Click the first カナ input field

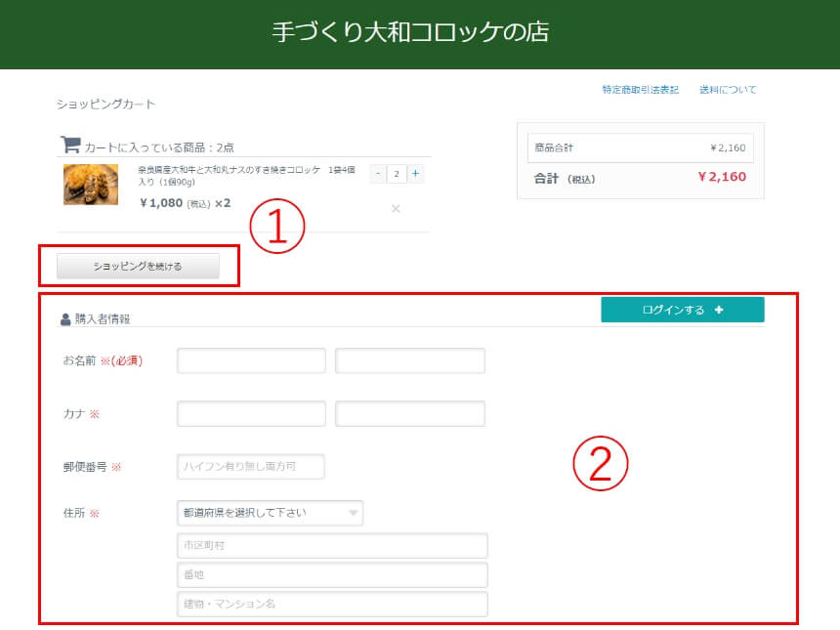coord(251,413)
